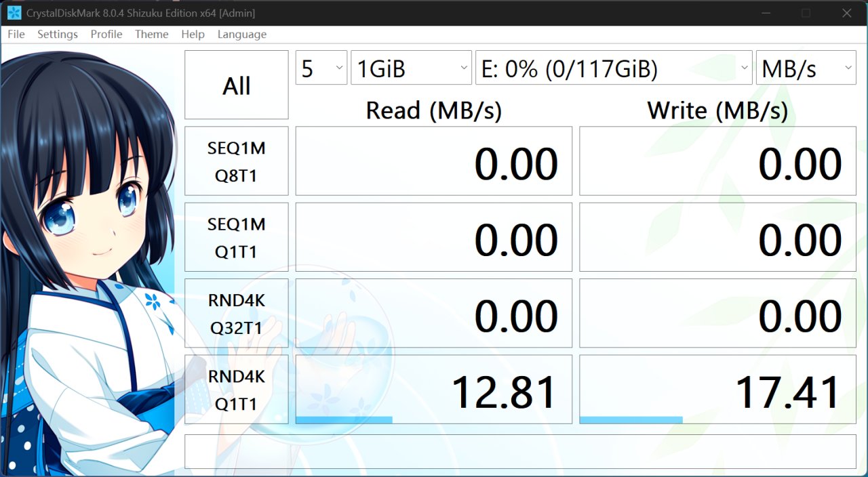Open the Theme menu
Image resolution: width=868 pixels, height=477 pixels.
[152, 35]
